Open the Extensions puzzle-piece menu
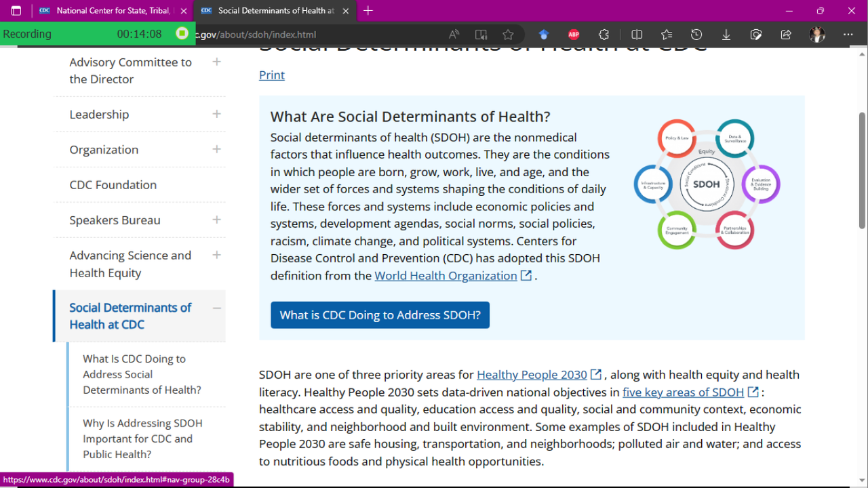Image resolution: width=868 pixels, height=488 pixels. [x=604, y=35]
